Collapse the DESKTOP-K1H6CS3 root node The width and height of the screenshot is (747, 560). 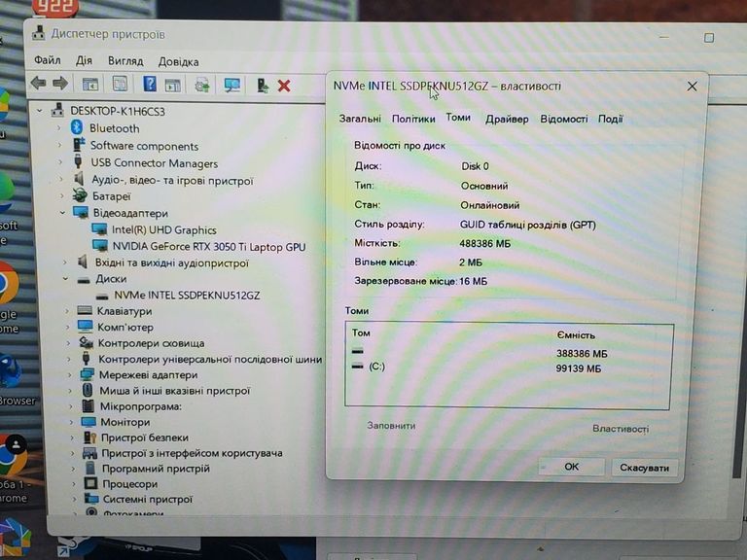[40, 111]
